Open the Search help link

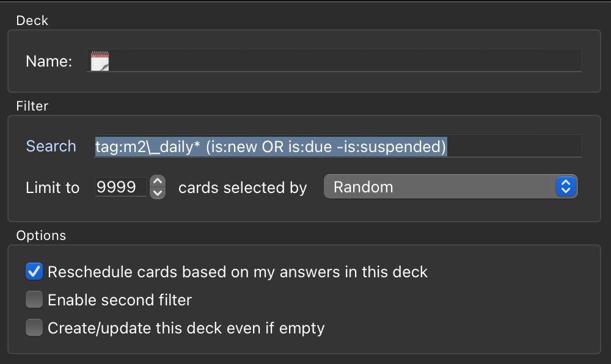point(51,146)
